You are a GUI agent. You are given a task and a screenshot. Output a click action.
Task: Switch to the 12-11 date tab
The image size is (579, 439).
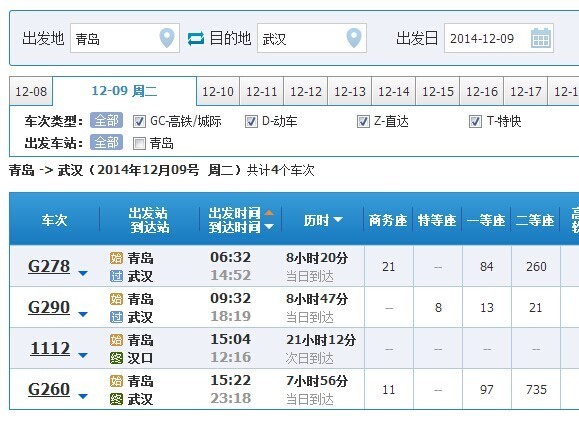[262, 91]
